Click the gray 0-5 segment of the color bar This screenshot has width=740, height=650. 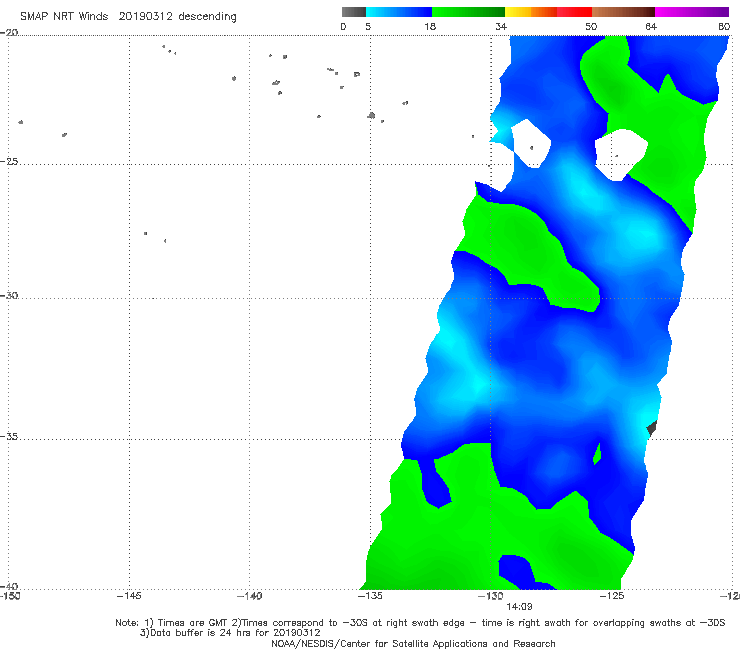(x=354, y=12)
